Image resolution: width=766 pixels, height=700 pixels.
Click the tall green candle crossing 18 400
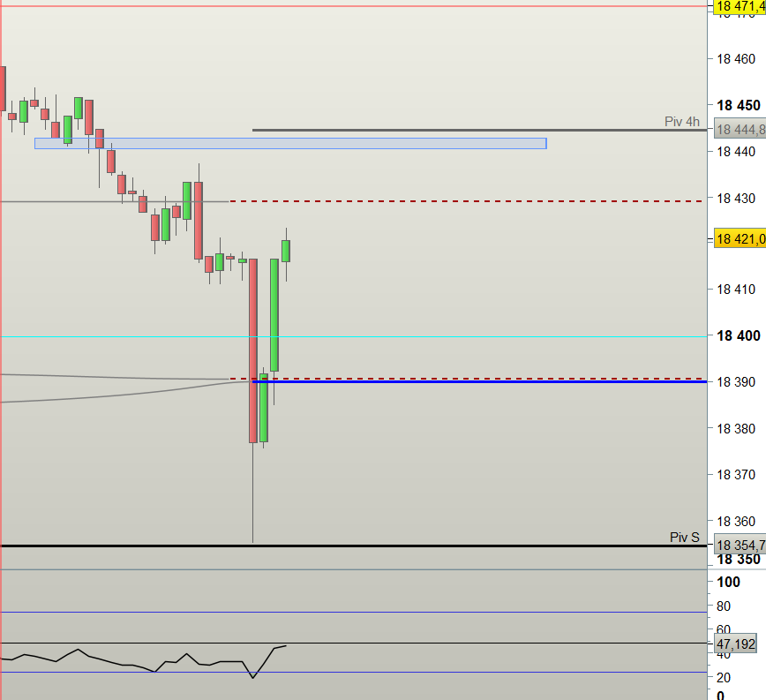coord(274,315)
